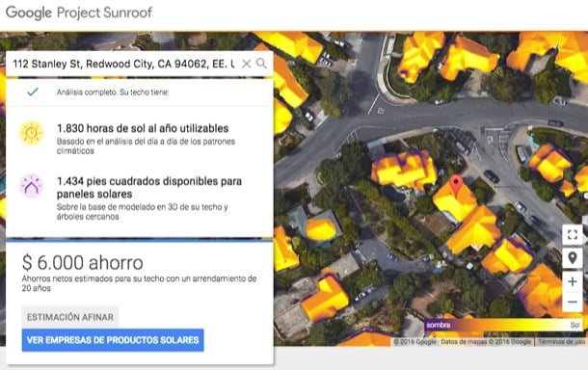This screenshot has height=370, width=588.
Task: Click the green analysis complete checkmark
Action: [33, 92]
